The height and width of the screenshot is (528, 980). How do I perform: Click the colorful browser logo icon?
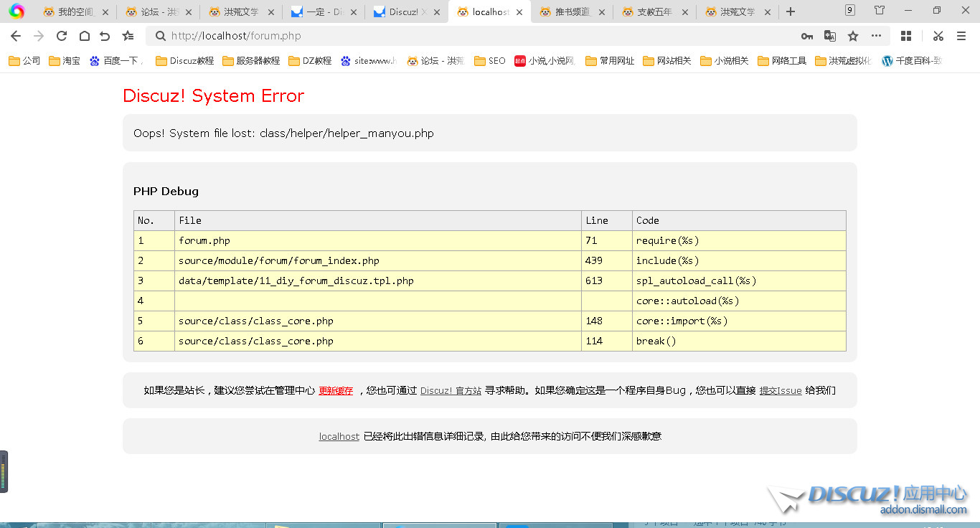tap(17, 11)
